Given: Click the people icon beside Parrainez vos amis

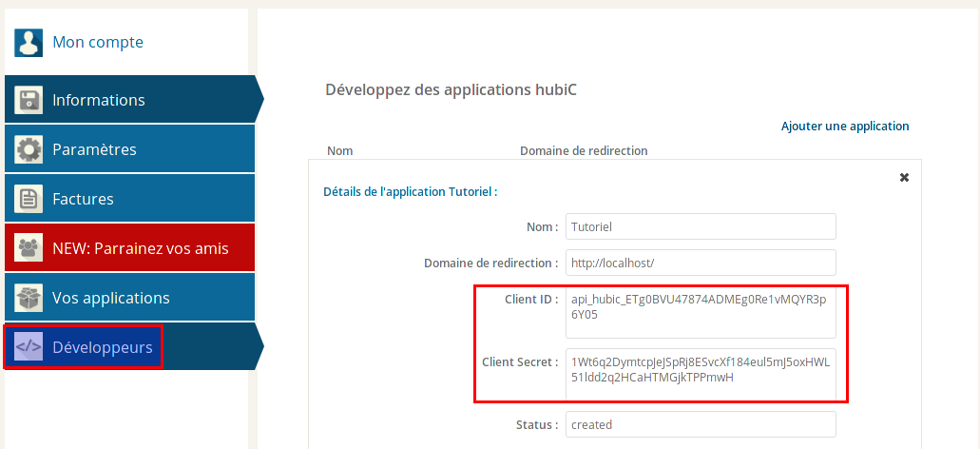Looking at the screenshot, I should (29, 248).
